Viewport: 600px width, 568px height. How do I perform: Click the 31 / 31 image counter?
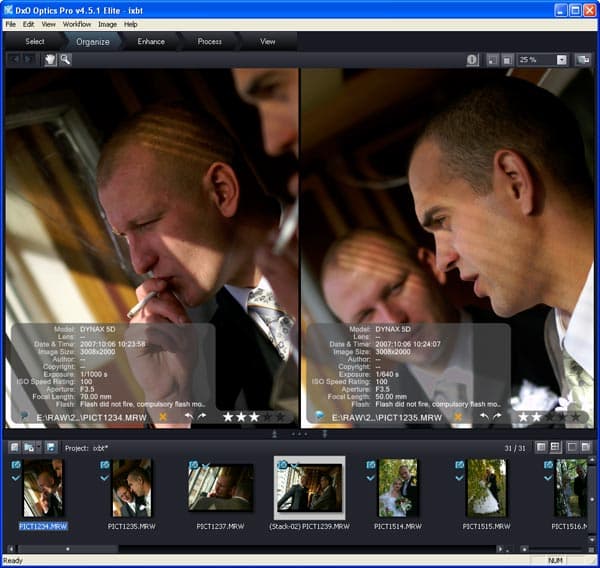click(515, 448)
